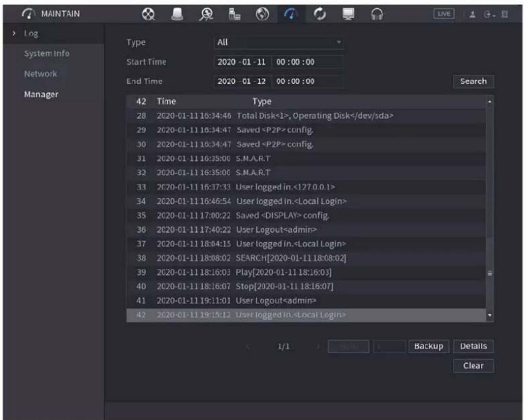Click the Search button
The width and height of the screenshot is (524, 420).
pyautogui.click(x=473, y=81)
